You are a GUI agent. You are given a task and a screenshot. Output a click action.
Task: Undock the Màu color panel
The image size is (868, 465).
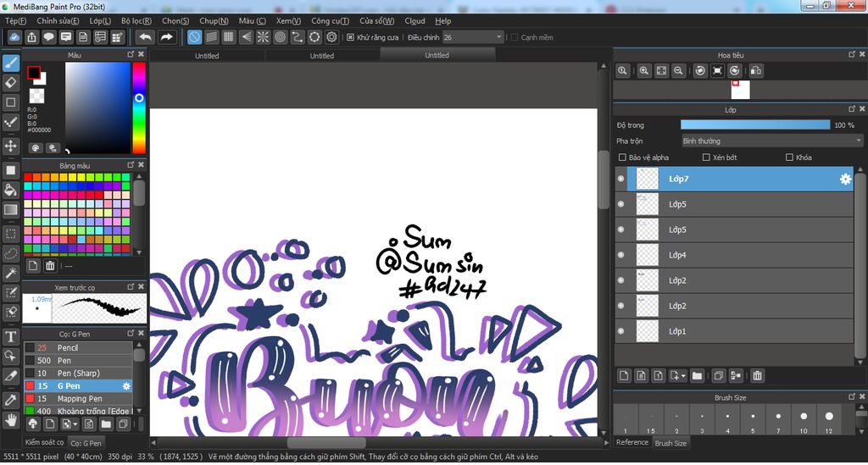point(131,54)
